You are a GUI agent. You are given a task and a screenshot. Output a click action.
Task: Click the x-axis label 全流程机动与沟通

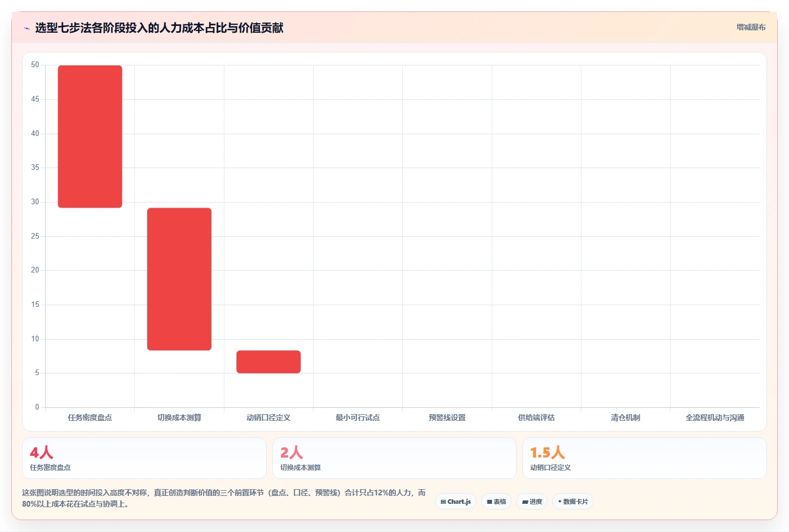(x=715, y=417)
